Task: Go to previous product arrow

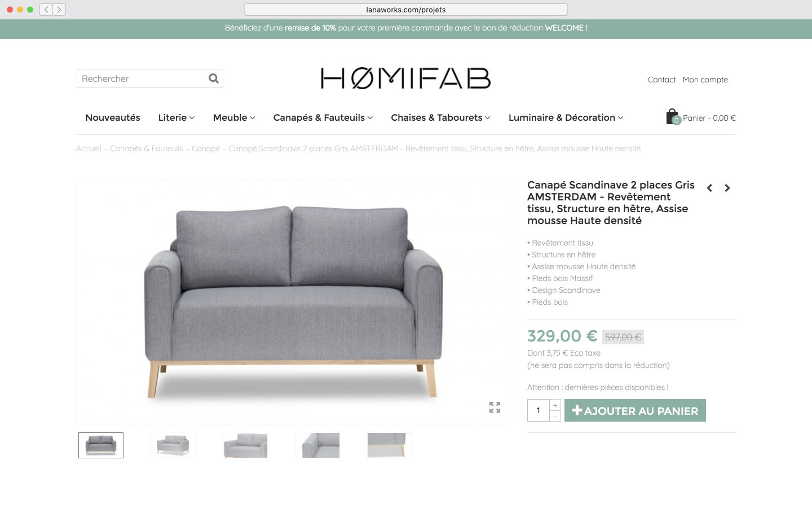Action: click(x=710, y=188)
